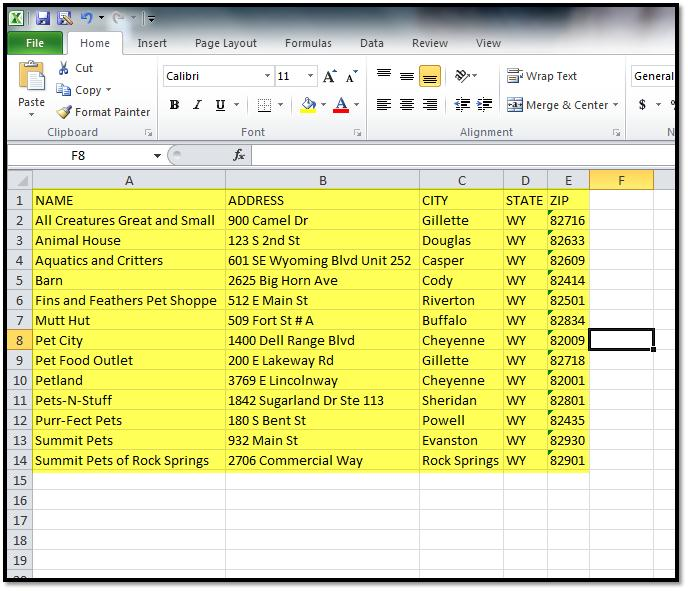
Task: Switch to the Data tab
Action: tap(372, 43)
